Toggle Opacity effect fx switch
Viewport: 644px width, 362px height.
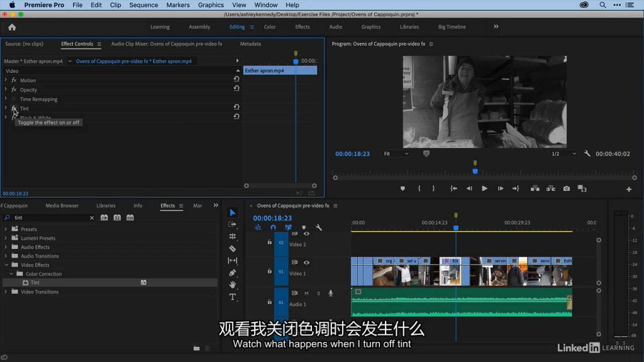14,89
